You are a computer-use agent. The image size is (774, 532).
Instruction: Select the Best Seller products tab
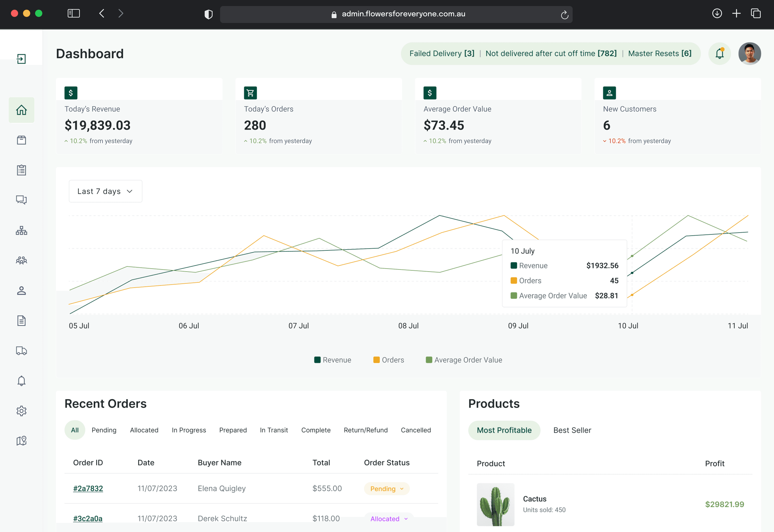point(572,430)
